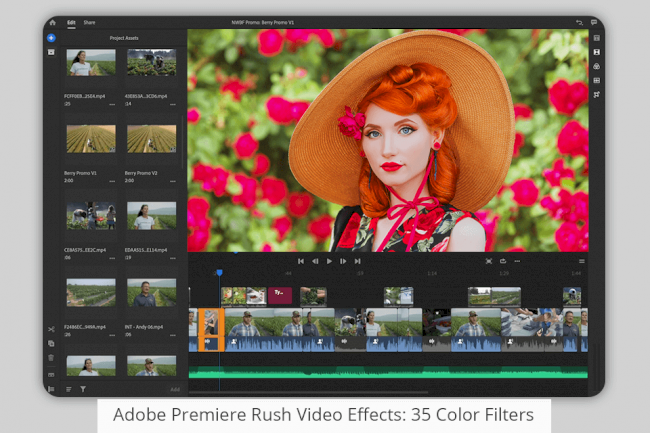Viewport: 650px width, 433px height.
Task: Open the Titles panel icon
Action: tap(597, 38)
